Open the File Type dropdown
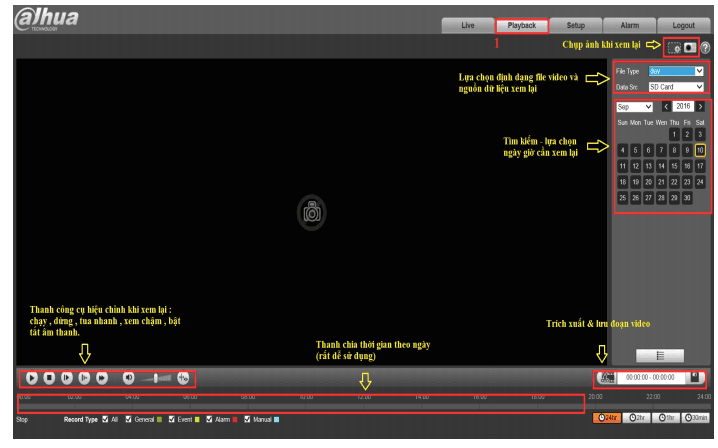The image size is (718, 448). [x=675, y=71]
